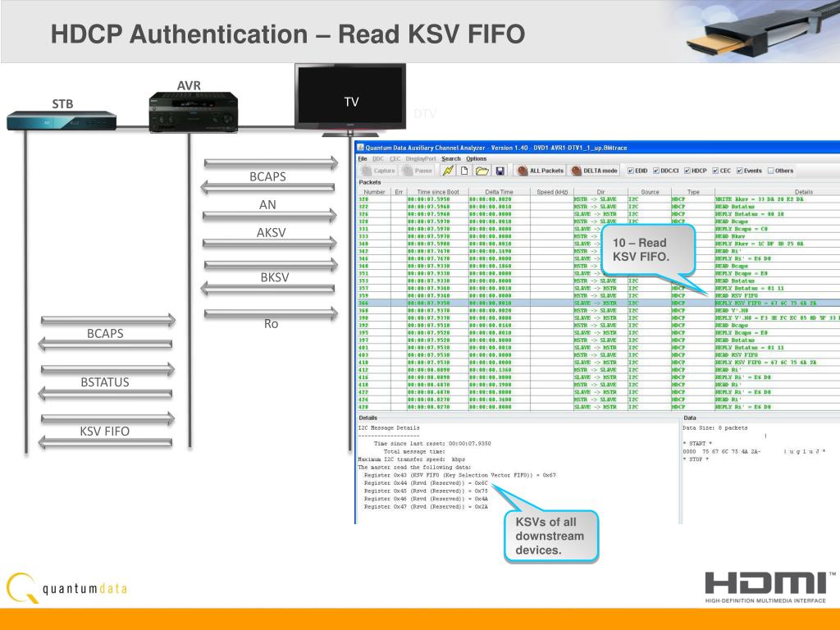This screenshot has height=630, width=840.
Task: Select packet row number 412
Action: point(598,370)
